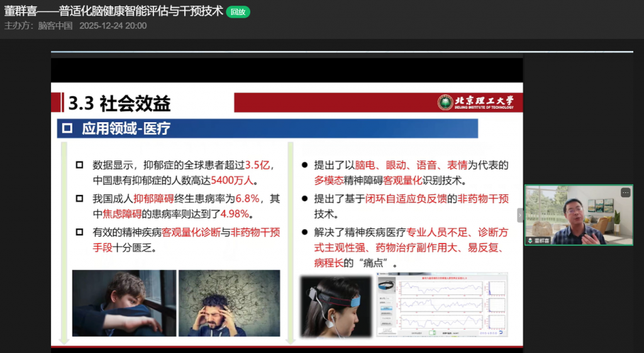This screenshot has height=353, width=644.
Task: Click the organizer name 脑客中国
Action: 55,26
